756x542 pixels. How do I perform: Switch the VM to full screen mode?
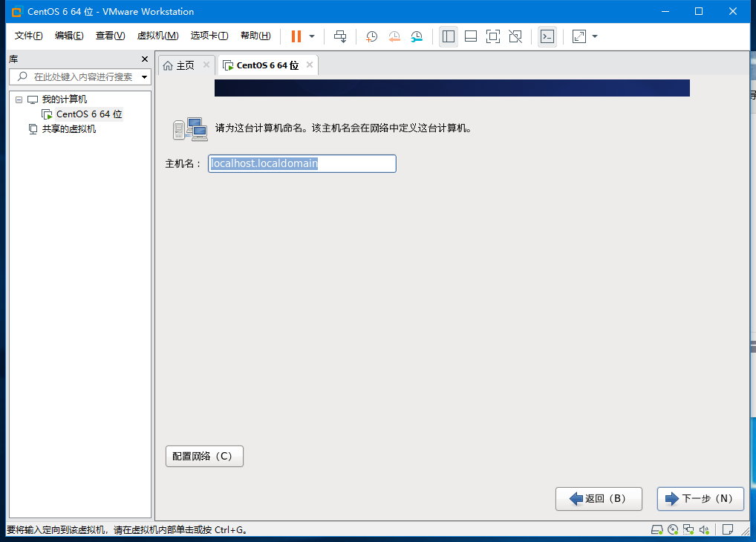(492, 36)
